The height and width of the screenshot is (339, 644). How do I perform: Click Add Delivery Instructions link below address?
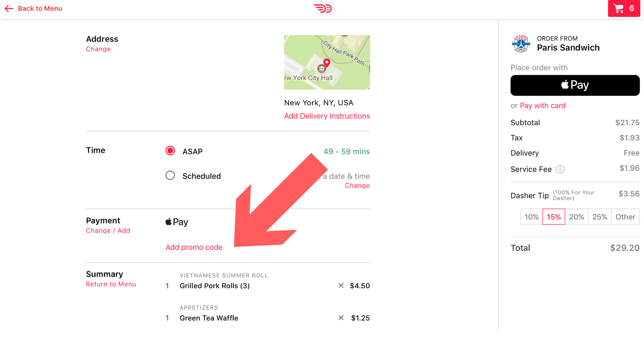tap(327, 116)
